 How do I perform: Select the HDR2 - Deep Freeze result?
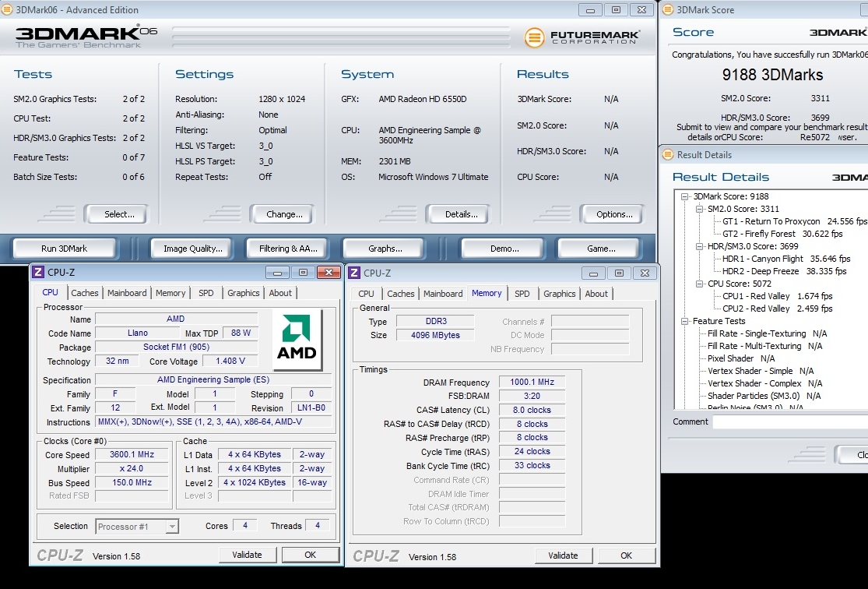(x=785, y=271)
